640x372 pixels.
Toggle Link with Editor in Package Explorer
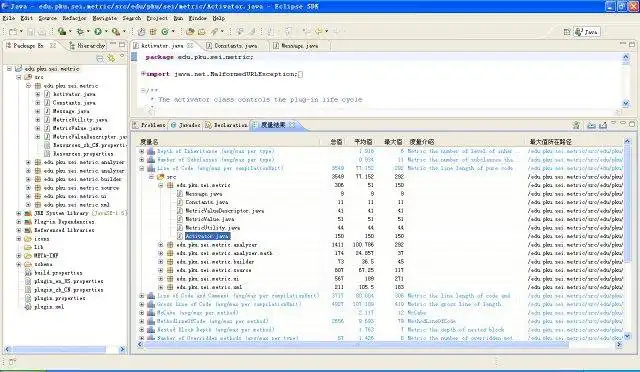(111, 58)
